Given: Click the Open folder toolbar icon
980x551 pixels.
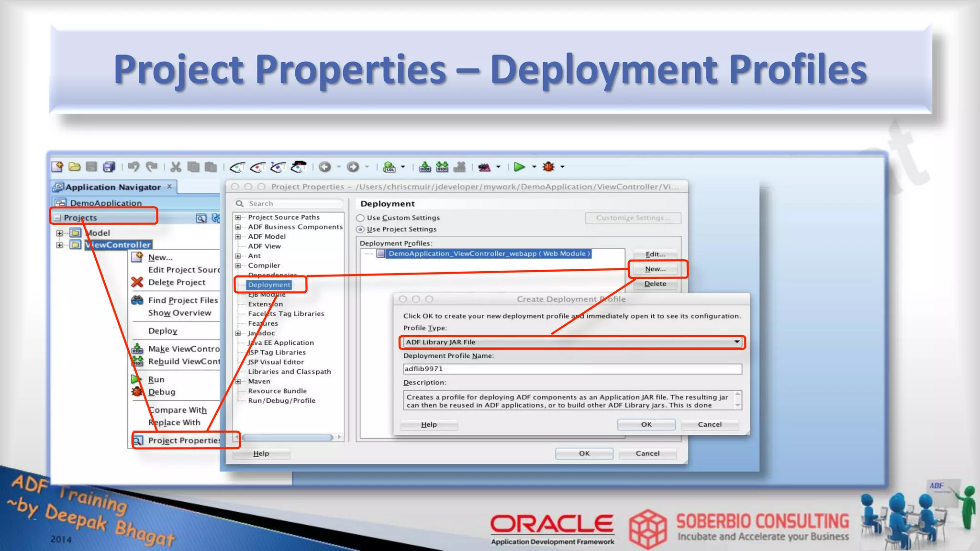Looking at the screenshot, I should tap(74, 167).
